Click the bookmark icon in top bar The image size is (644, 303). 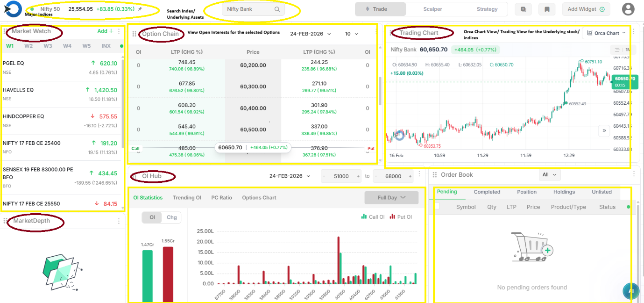click(546, 9)
